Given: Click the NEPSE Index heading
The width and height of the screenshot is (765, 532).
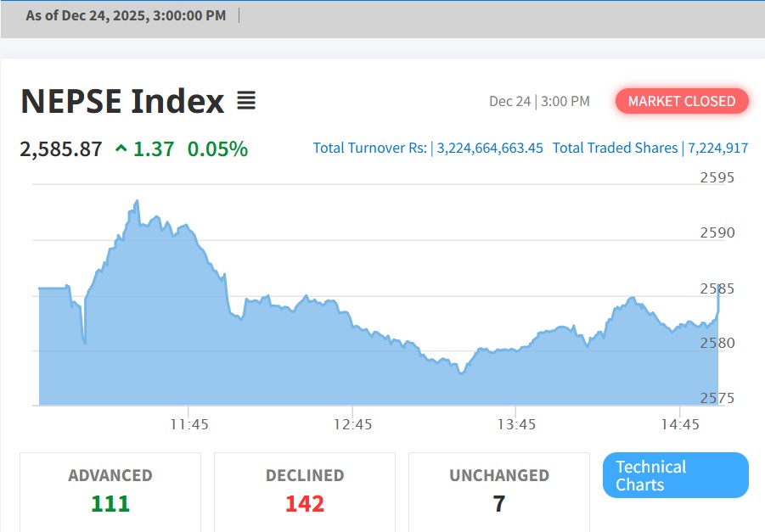Looking at the screenshot, I should [122, 101].
